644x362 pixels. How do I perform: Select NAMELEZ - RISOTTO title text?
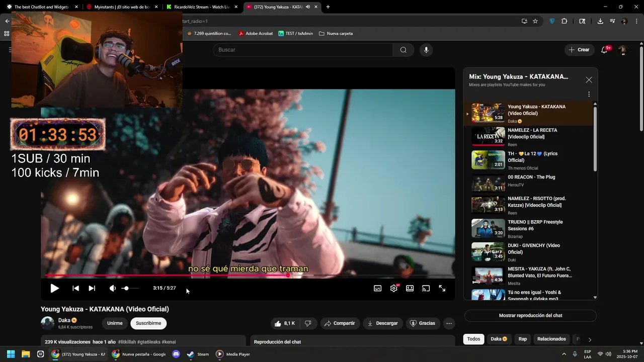point(537,202)
